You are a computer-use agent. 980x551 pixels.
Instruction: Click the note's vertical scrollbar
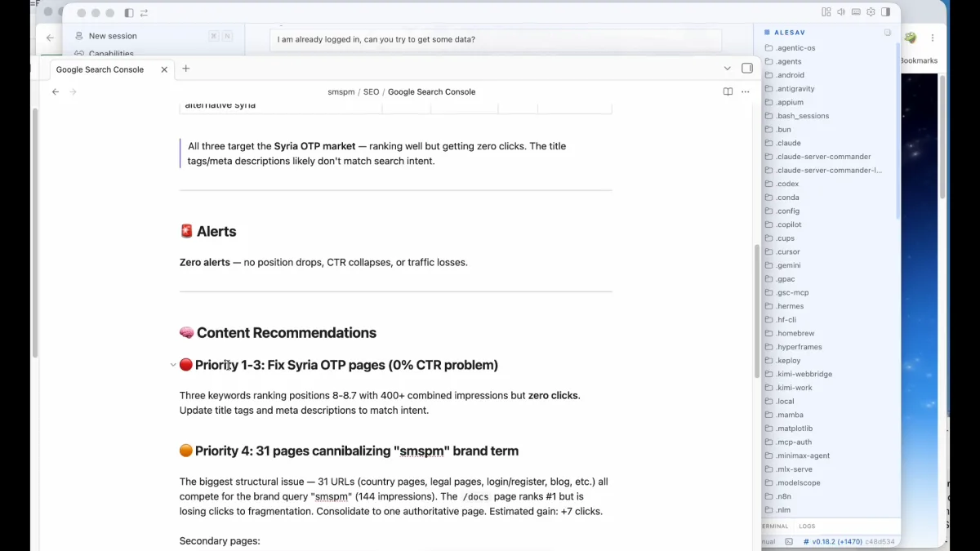[x=757, y=310]
